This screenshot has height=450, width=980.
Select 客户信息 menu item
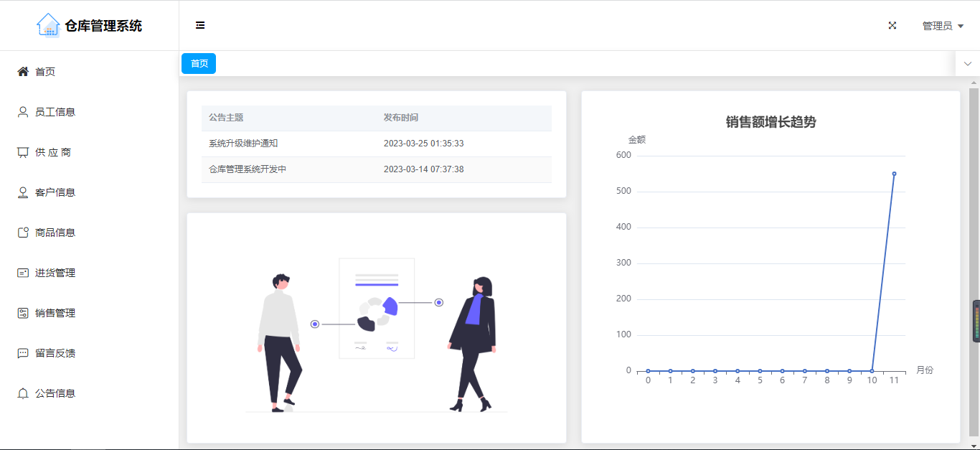click(89, 192)
